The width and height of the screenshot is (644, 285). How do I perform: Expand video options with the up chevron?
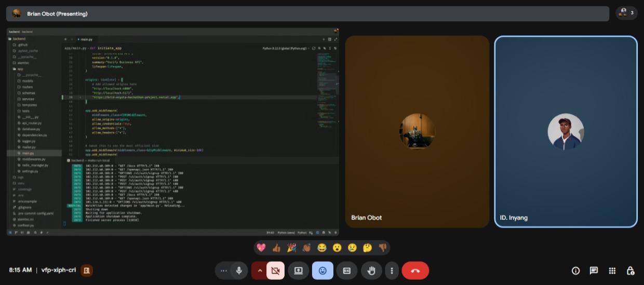(259, 270)
